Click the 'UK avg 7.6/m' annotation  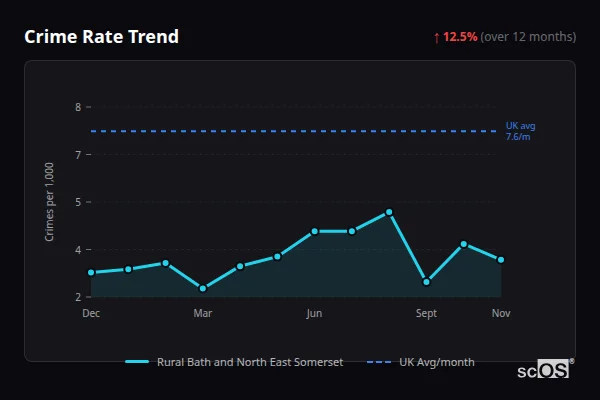coord(520,131)
